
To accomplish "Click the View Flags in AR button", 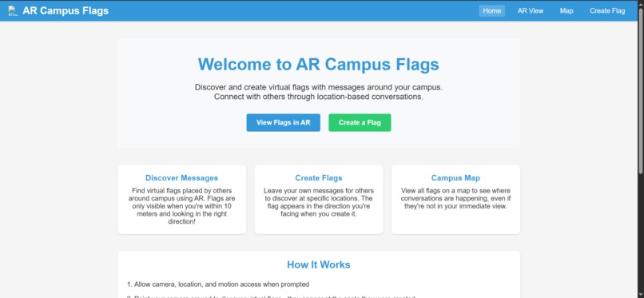I will pyautogui.click(x=284, y=122).
